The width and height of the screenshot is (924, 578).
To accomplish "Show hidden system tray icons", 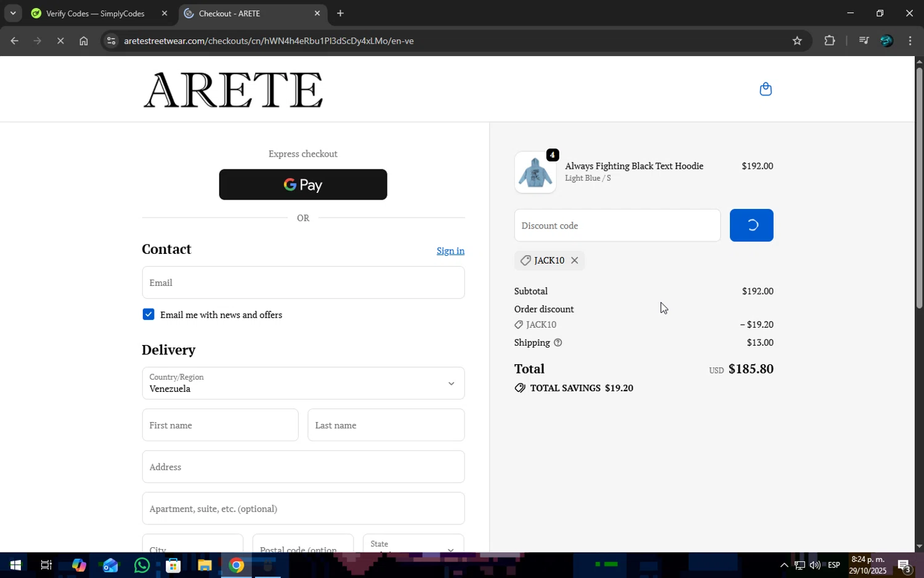I will click(x=784, y=565).
